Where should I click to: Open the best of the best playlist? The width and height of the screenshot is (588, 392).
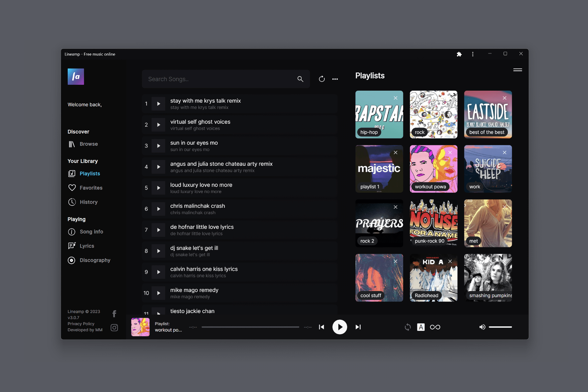coord(488,115)
